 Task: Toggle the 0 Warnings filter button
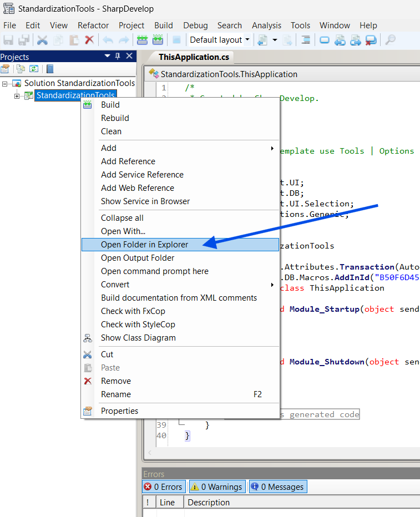(217, 486)
